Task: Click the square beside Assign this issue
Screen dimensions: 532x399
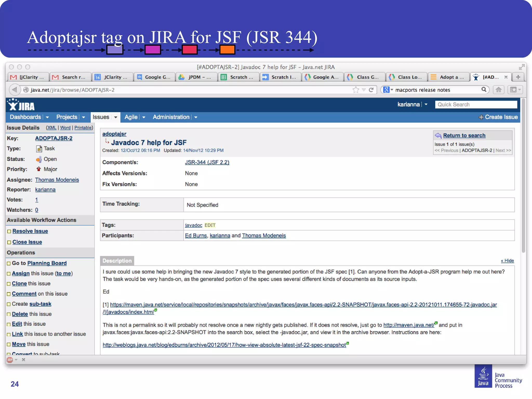Action: (9, 274)
